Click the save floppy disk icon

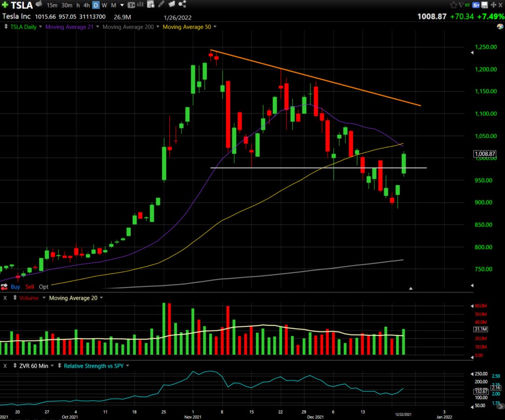tap(484, 5)
